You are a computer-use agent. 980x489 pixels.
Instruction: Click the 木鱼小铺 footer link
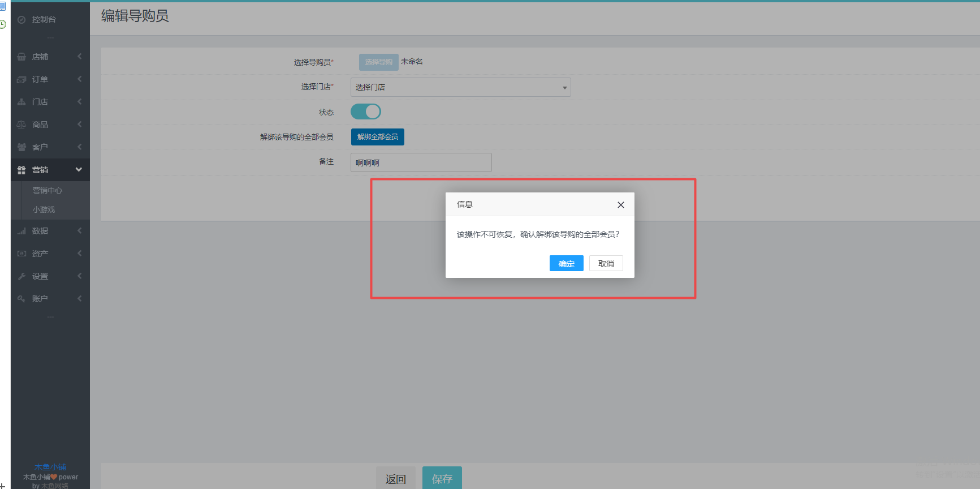[50, 467]
